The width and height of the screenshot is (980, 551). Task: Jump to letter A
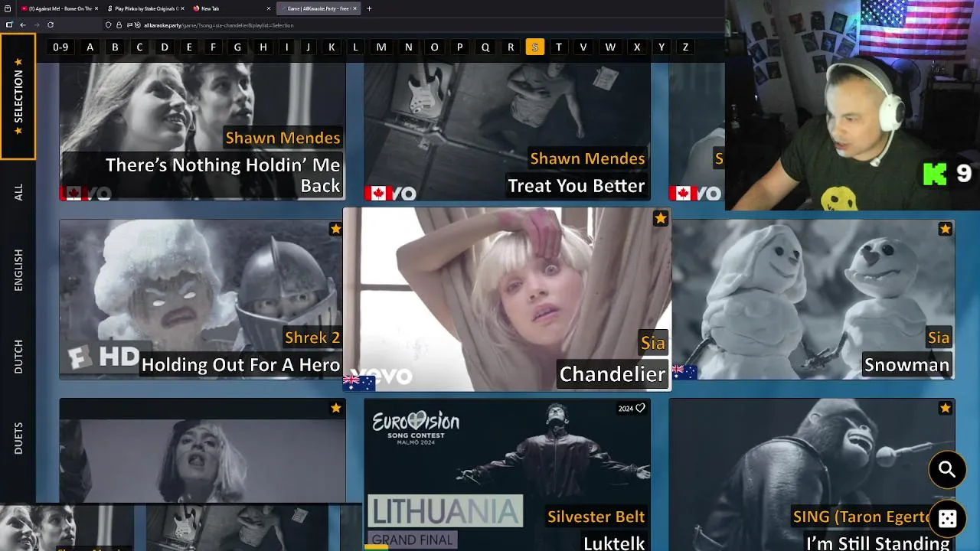(x=90, y=47)
